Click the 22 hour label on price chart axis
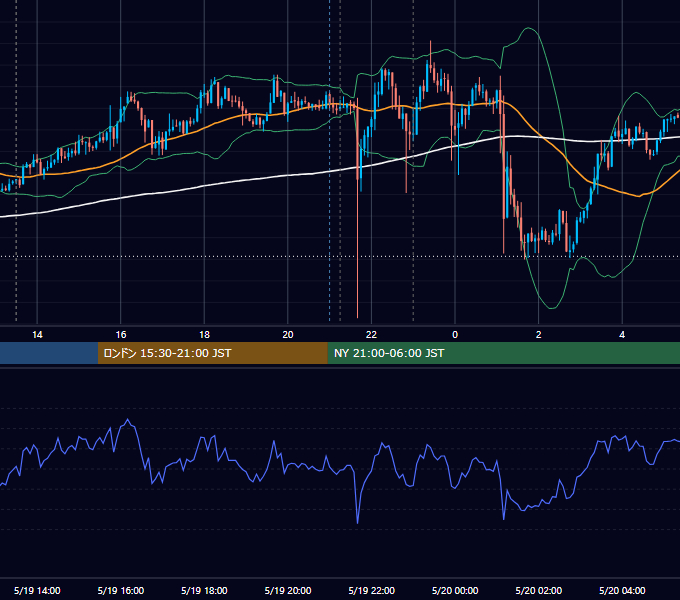 [x=371, y=335]
